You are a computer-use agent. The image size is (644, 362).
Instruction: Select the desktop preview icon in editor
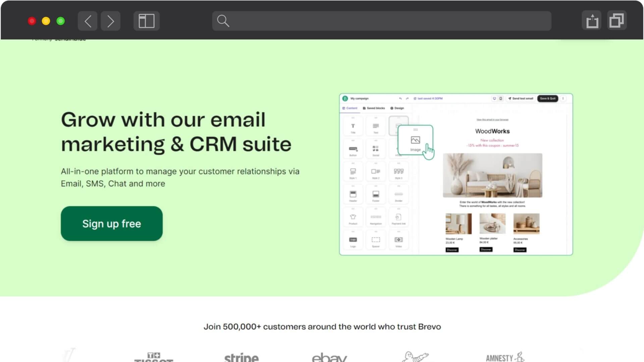494,99
